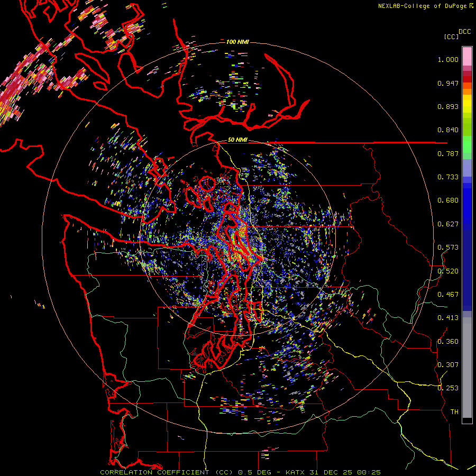476x476 pixels.
Task: Click the gray segment of the color bar
Action: (x=467, y=368)
